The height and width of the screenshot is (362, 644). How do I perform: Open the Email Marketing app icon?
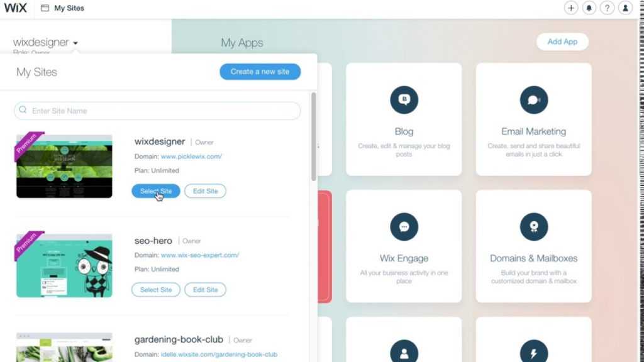click(x=533, y=100)
